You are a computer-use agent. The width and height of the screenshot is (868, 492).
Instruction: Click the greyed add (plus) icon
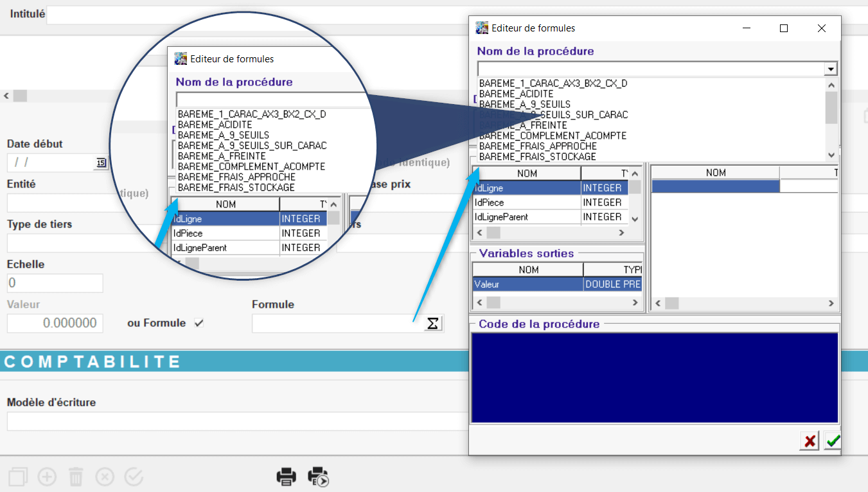pyautogui.click(x=47, y=477)
